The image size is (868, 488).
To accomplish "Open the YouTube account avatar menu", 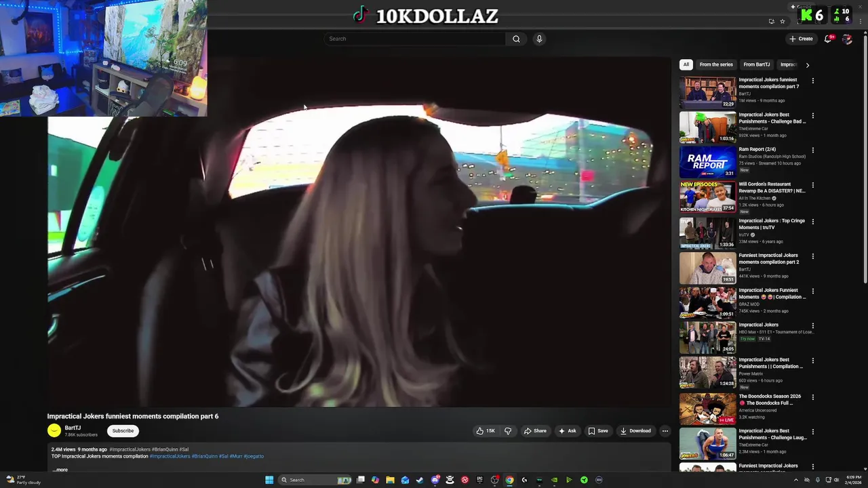I will tap(847, 39).
